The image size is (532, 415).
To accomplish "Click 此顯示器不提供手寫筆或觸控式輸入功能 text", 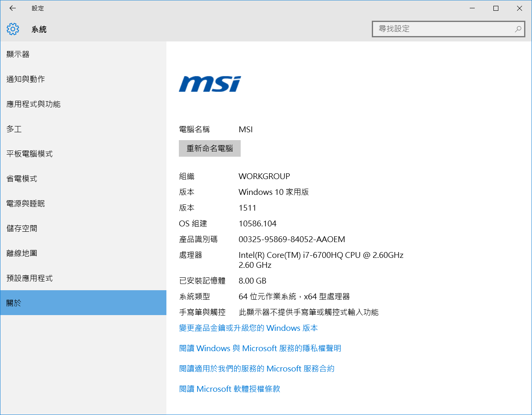I will 309,312.
